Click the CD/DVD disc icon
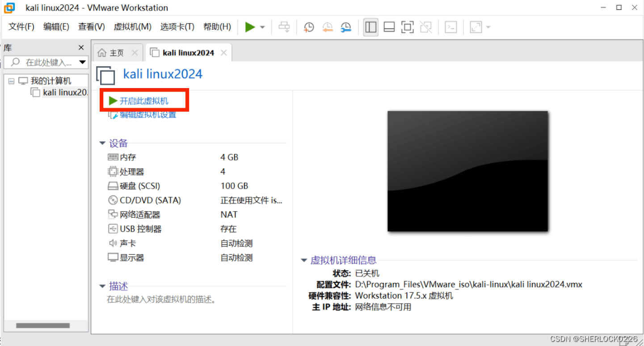The image size is (644, 346). point(113,200)
